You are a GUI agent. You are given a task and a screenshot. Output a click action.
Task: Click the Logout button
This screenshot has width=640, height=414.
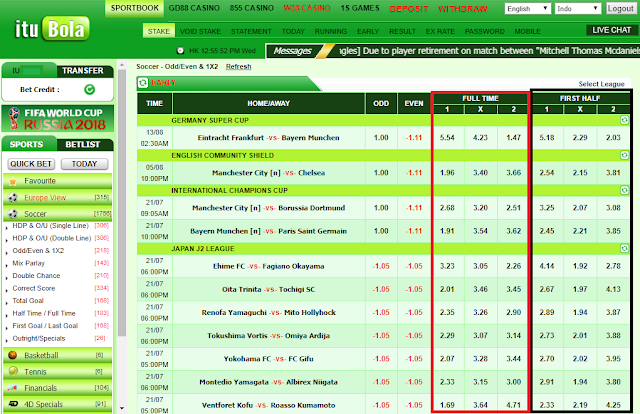[x=620, y=9]
